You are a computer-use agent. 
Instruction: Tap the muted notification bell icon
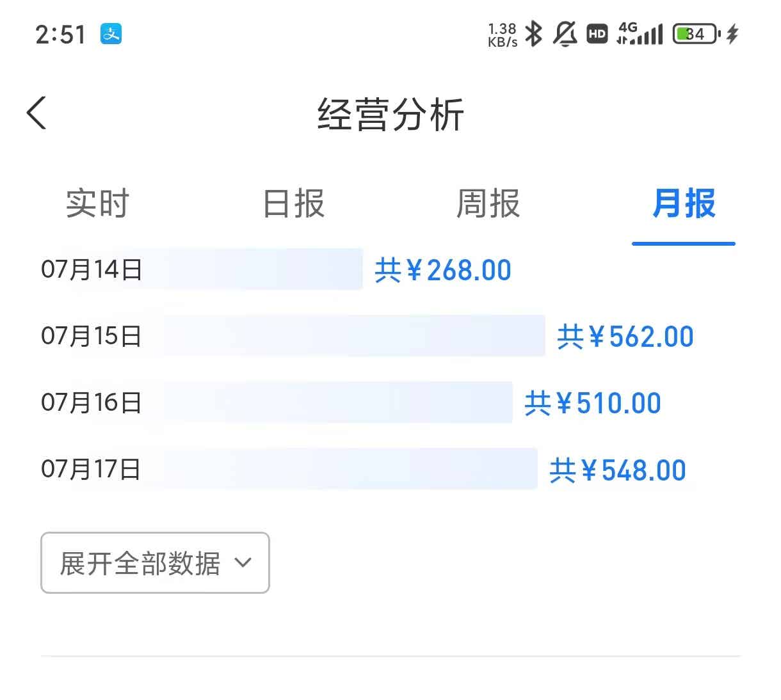(565, 34)
